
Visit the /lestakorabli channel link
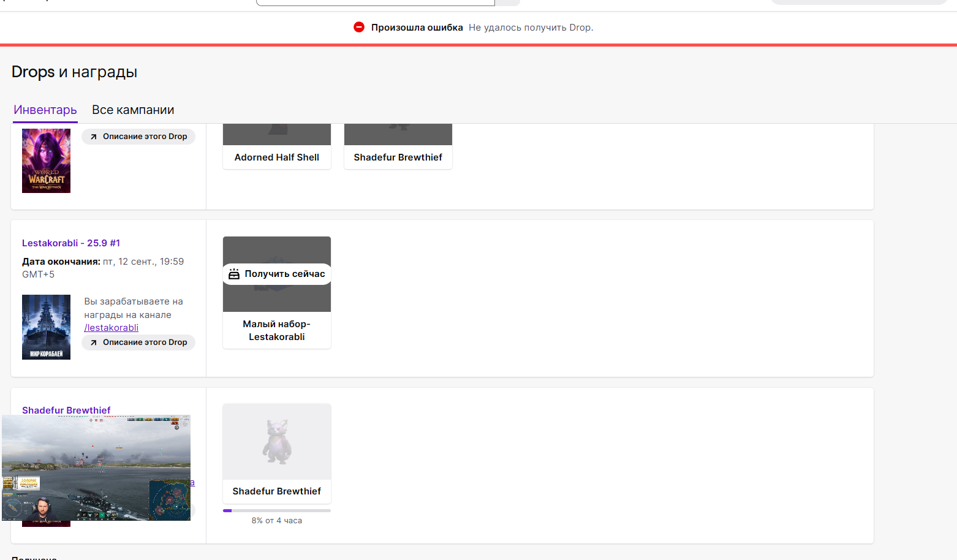(x=111, y=328)
